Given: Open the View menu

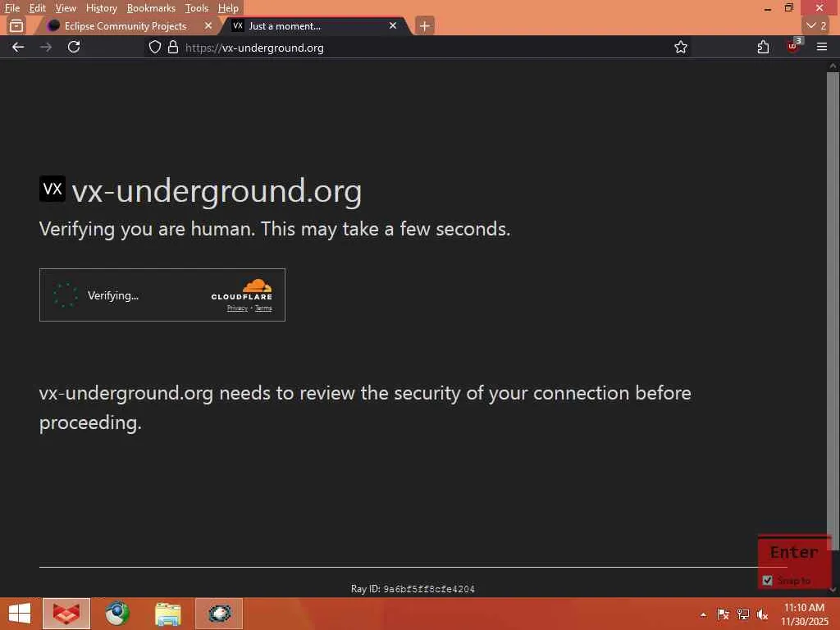Looking at the screenshot, I should point(66,8).
